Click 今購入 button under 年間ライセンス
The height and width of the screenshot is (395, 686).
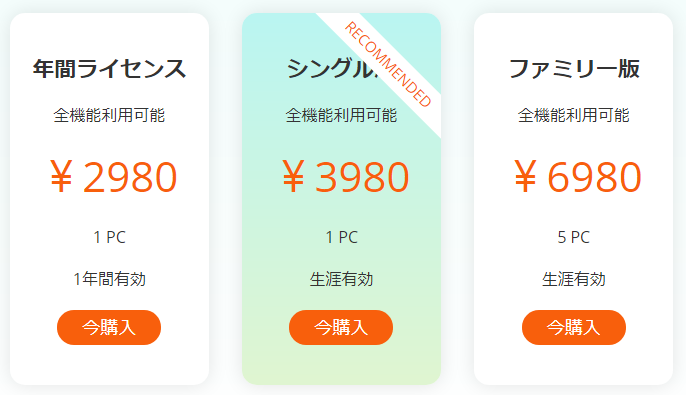tap(109, 327)
